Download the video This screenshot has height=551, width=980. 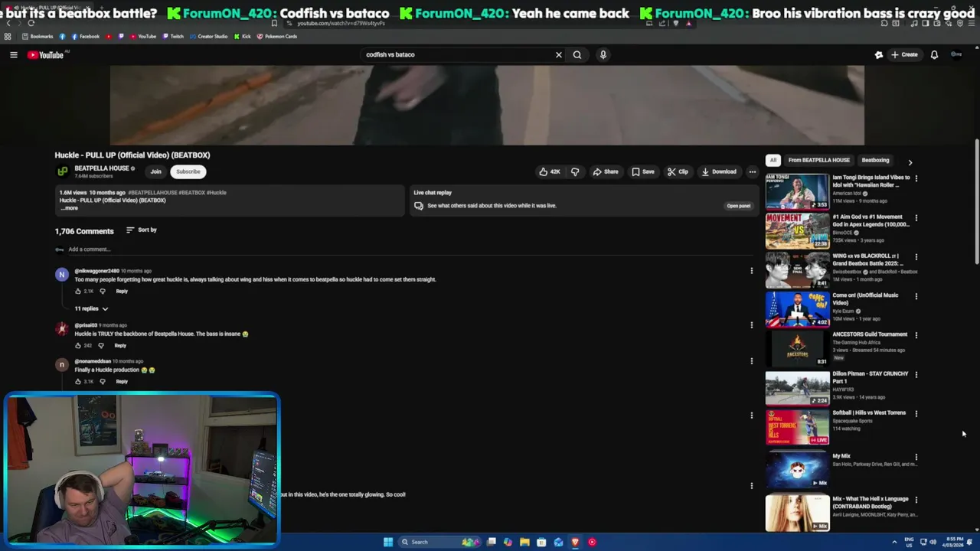[719, 171]
